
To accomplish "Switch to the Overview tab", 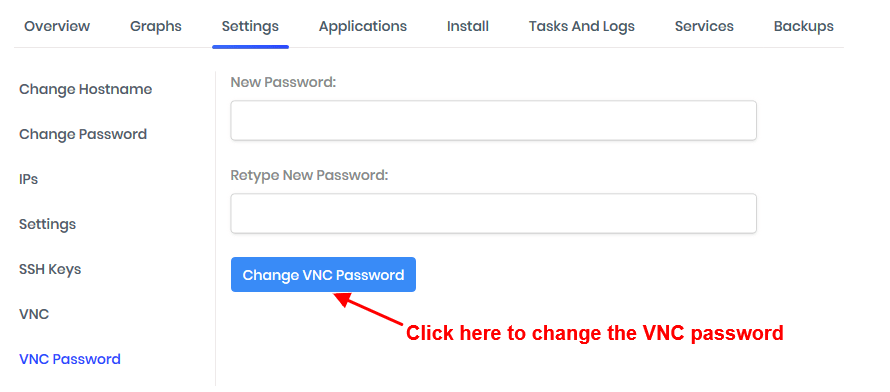I will coord(57,26).
